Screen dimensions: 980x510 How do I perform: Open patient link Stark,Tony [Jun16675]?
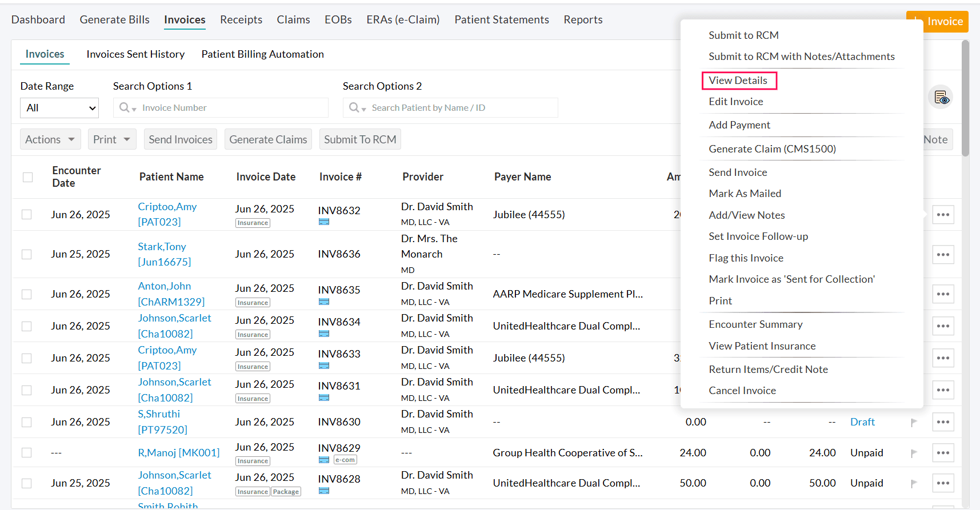[x=164, y=254]
